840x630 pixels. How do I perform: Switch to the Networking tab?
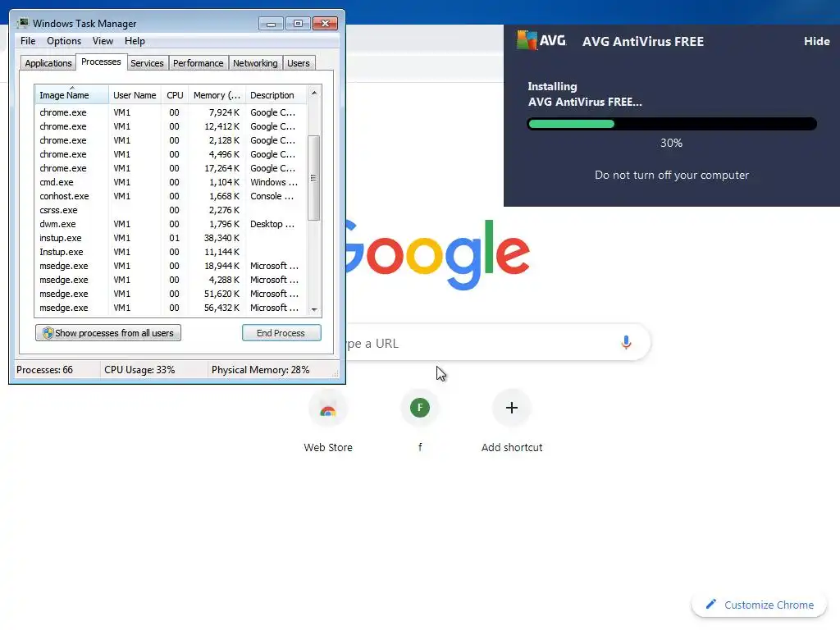point(255,63)
